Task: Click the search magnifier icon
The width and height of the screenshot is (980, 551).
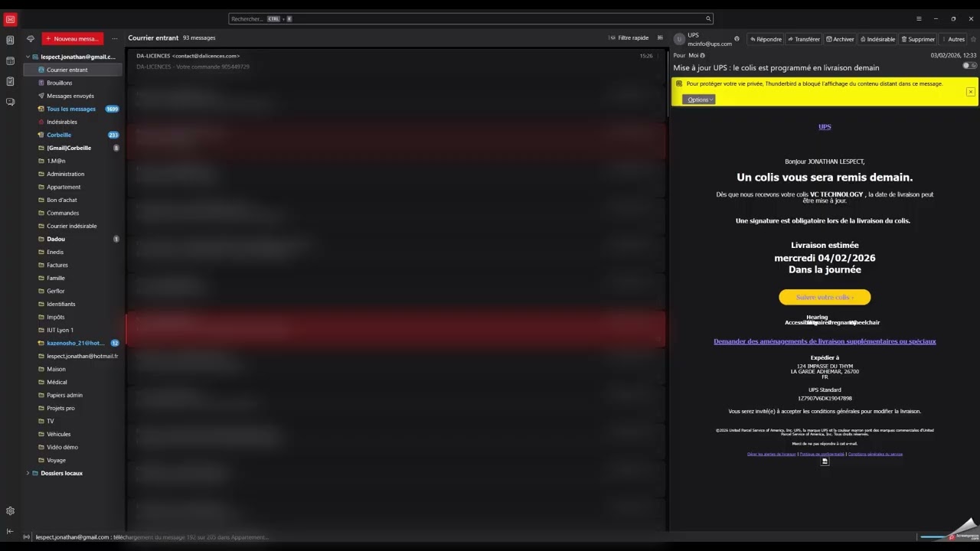Action: (708, 18)
